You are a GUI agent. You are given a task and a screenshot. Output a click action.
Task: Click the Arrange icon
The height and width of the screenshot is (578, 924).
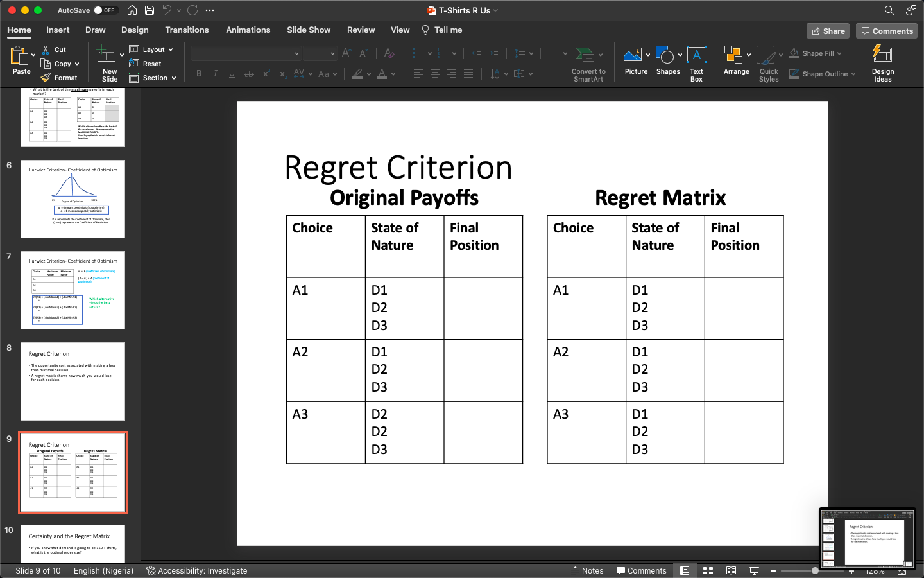[x=736, y=61]
